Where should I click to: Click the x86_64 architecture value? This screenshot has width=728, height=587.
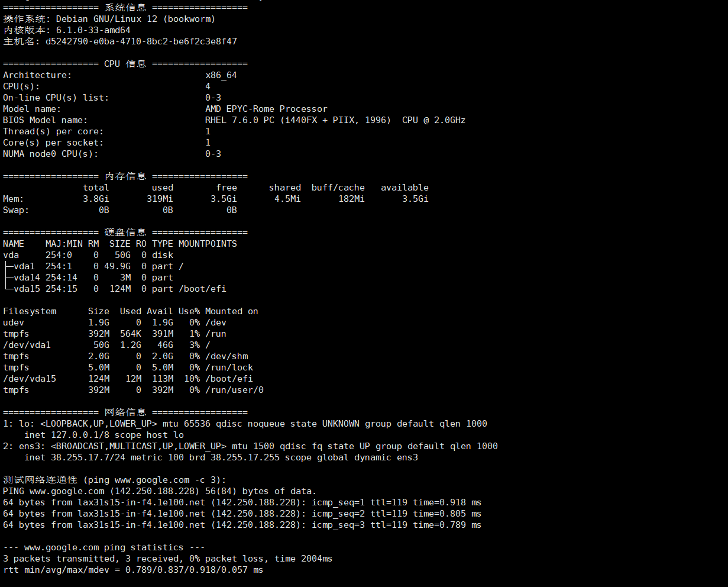coord(221,75)
